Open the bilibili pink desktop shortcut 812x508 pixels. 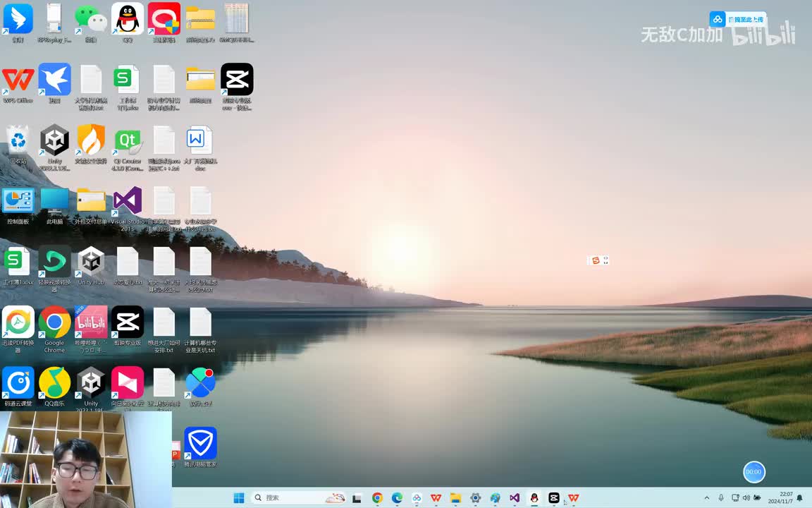[91, 322]
